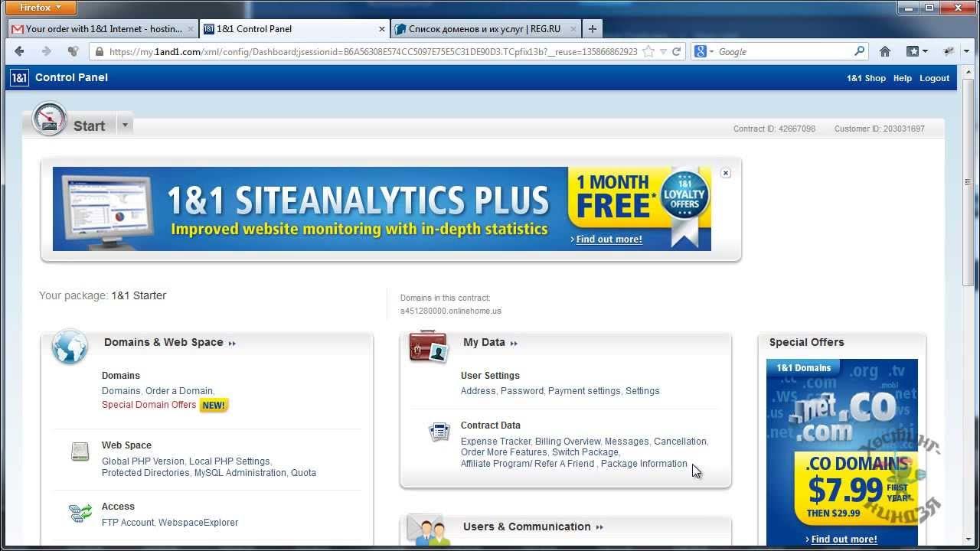Click the padlock icon in the address bar
Image resolution: width=980 pixels, height=551 pixels.
coord(99,52)
